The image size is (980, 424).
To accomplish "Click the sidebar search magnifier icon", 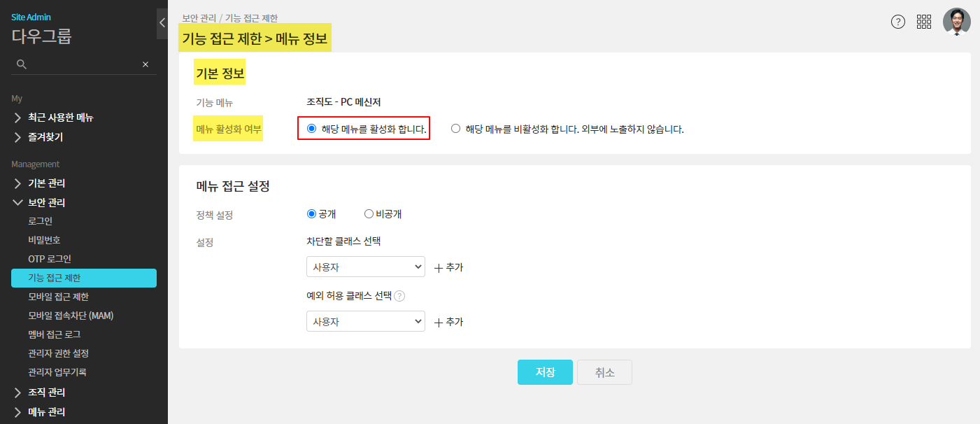I will pos(22,64).
